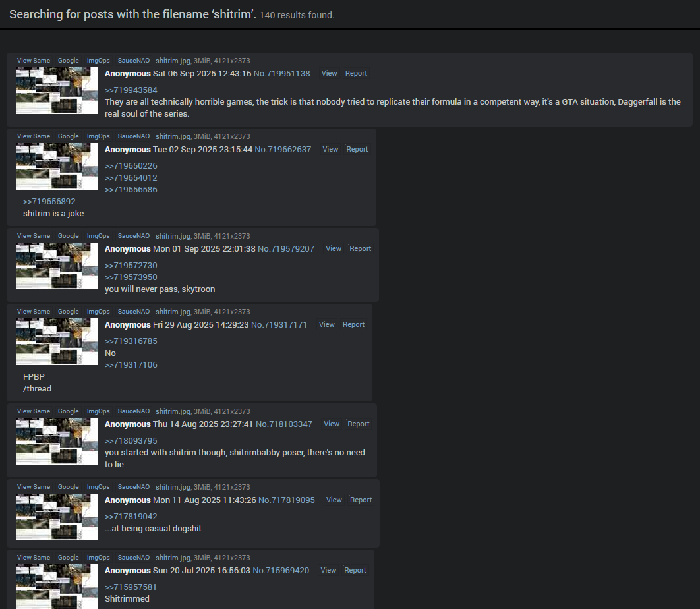This screenshot has height=609, width=700.
Task: Open thumbnail of post No.719579207
Action: 57,266
